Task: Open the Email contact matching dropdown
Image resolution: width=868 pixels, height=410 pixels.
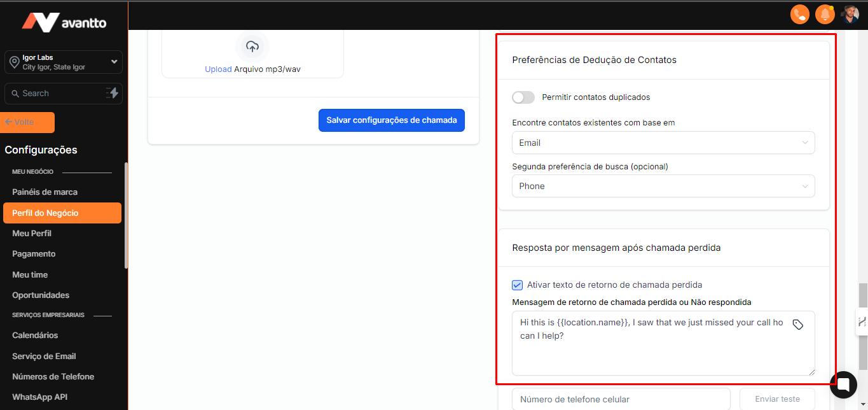Action: pyautogui.click(x=663, y=143)
